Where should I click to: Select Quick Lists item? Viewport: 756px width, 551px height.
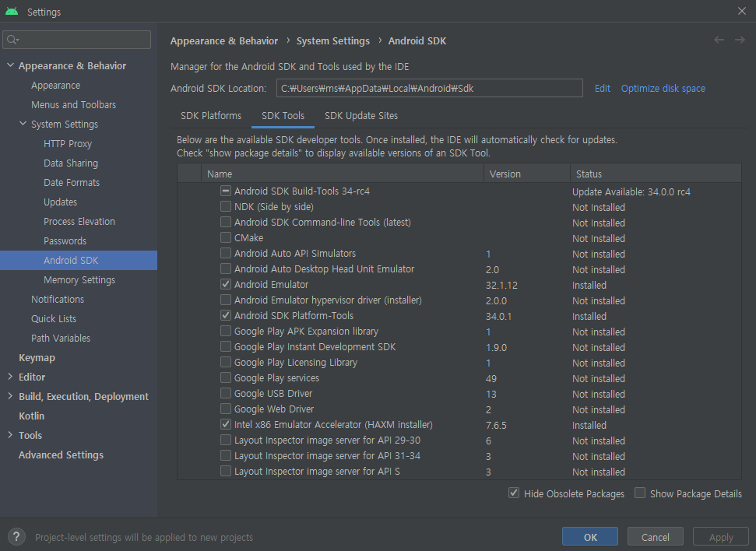click(54, 318)
